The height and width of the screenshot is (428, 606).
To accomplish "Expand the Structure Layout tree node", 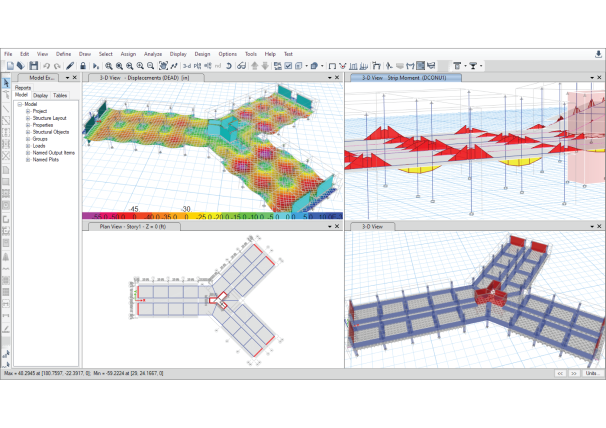I will tap(28, 118).
